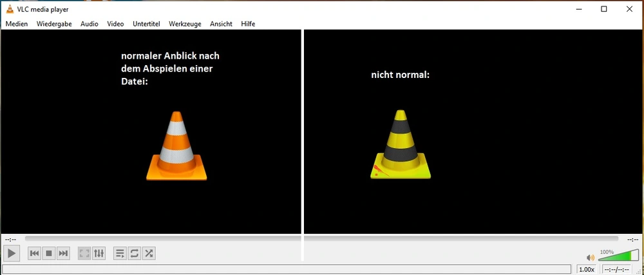Click the 1.00x playback speed indicator
644x275 pixels.
(587, 270)
